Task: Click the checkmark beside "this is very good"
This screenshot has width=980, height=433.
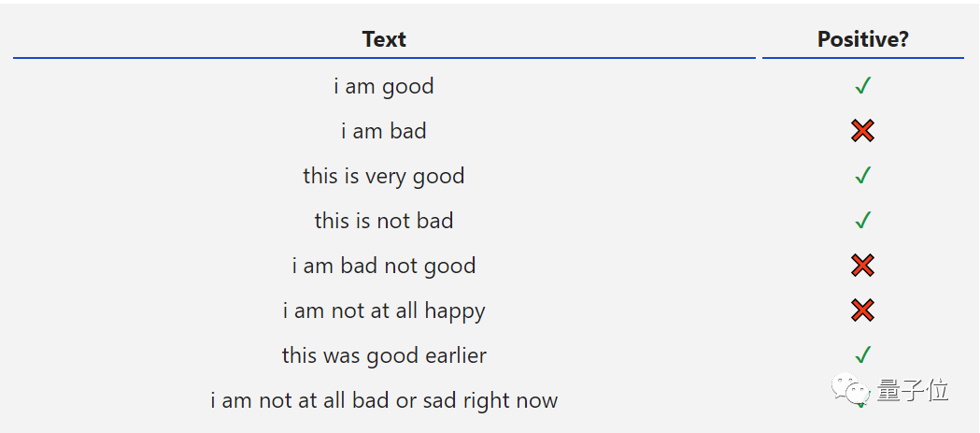Action: [862, 176]
